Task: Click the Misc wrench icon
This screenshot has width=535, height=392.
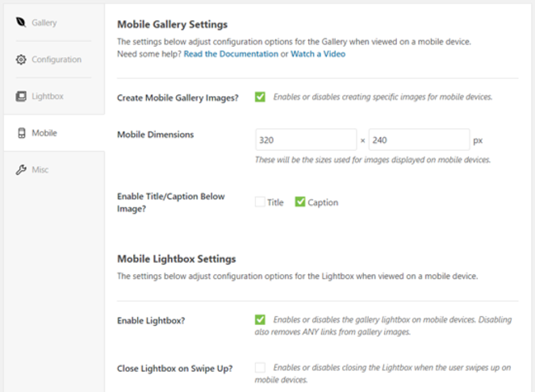Action: tap(21, 169)
